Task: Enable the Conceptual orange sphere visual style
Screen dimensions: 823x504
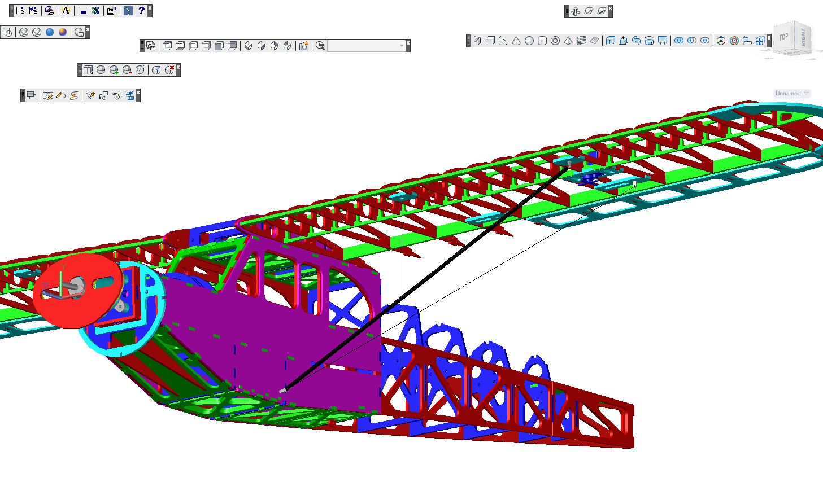Action: (63, 32)
